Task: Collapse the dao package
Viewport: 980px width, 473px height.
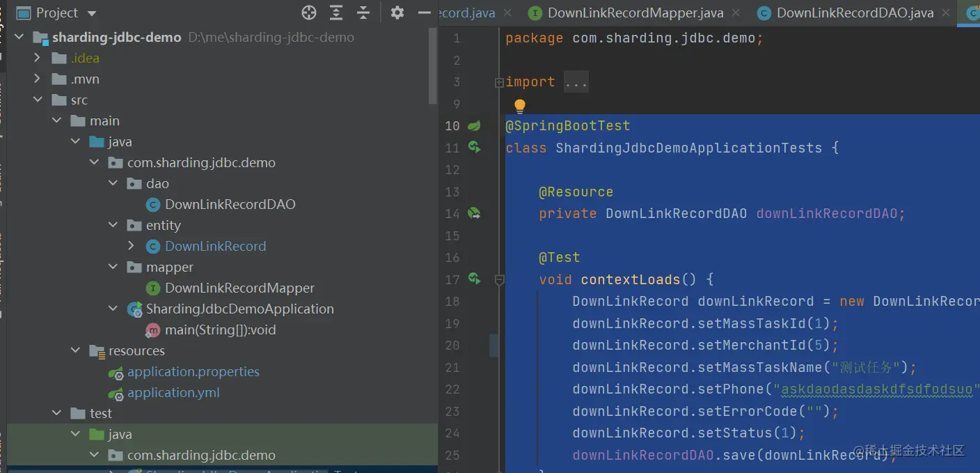Action: tap(113, 183)
